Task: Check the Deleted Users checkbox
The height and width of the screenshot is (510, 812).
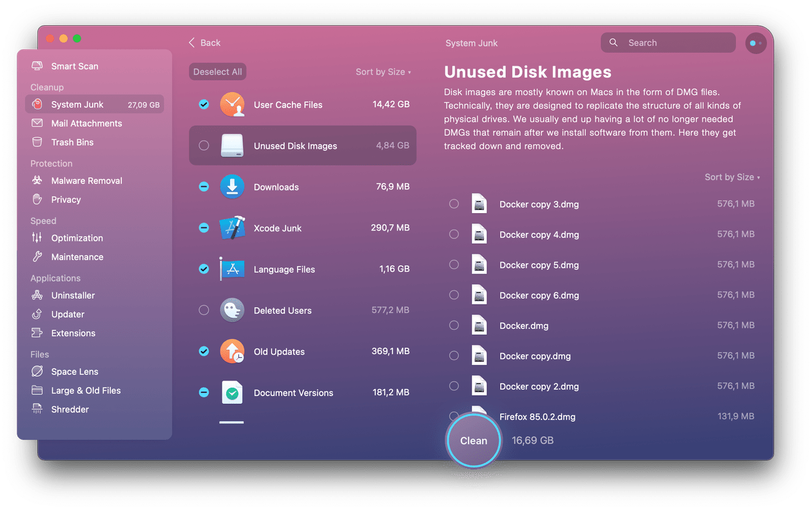Action: [204, 310]
